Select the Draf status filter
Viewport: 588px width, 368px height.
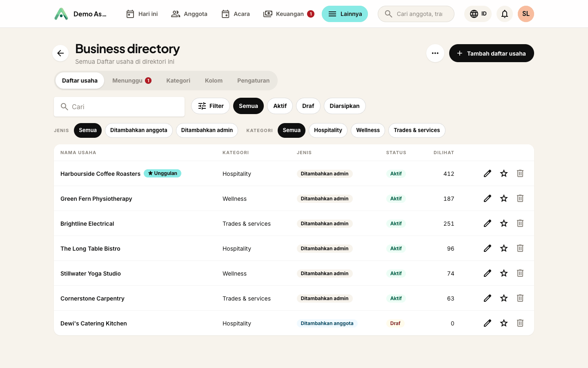point(308,106)
